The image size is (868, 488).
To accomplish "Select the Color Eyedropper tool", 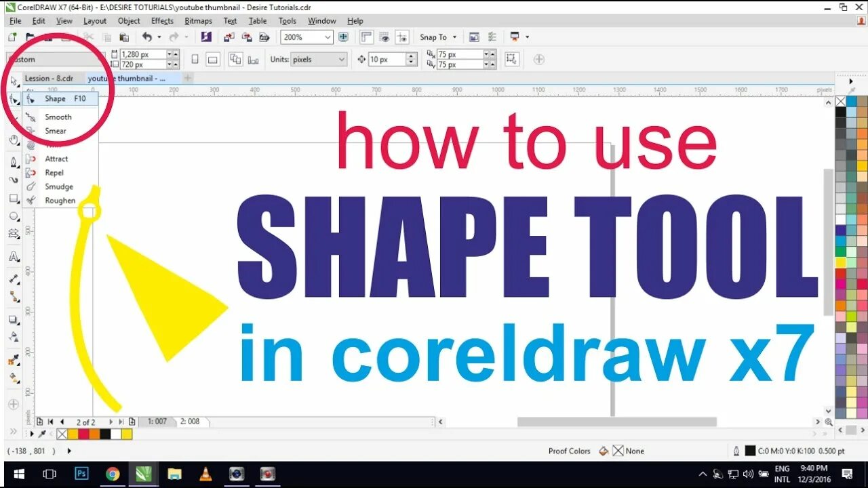I will 14,360.
